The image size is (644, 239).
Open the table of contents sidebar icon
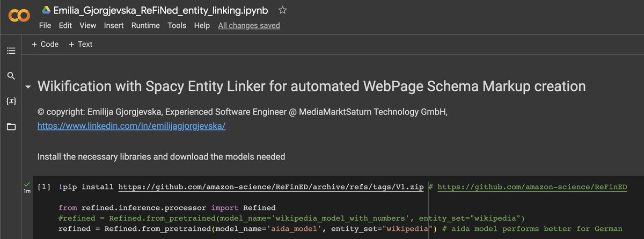(11, 51)
